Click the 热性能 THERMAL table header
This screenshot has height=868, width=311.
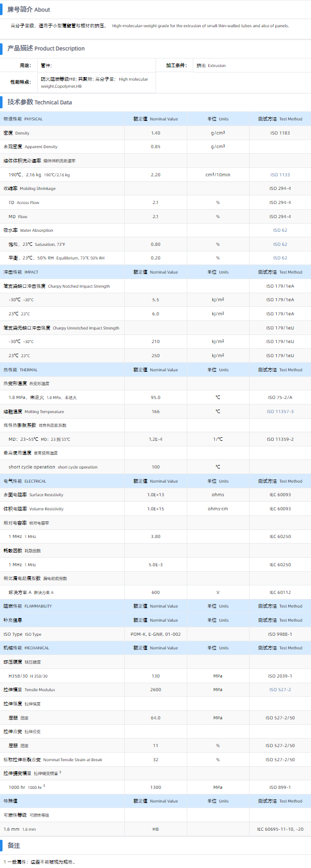coord(21,370)
